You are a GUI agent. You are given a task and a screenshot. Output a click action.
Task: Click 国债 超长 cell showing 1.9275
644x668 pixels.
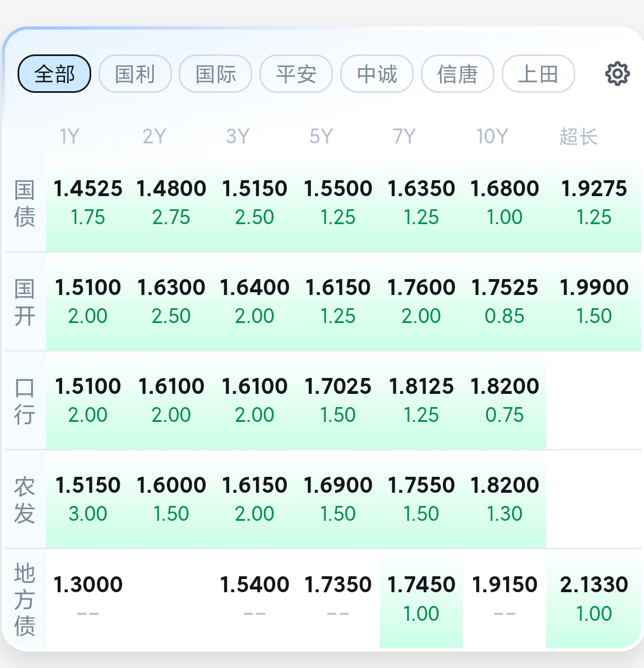(x=593, y=202)
